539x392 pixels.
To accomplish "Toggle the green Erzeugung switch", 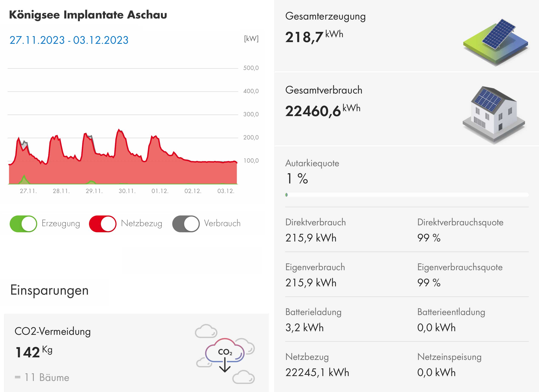I will click(x=23, y=224).
